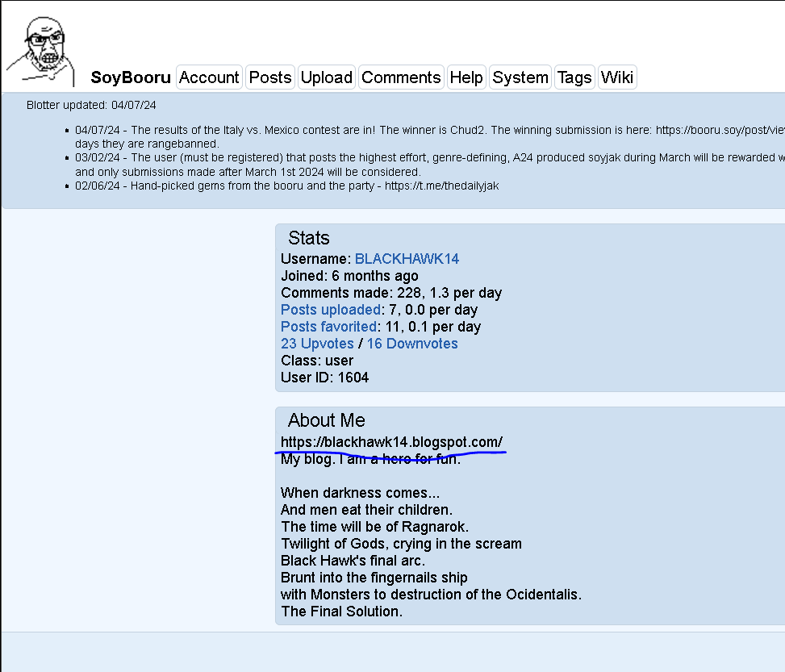Click the 'Joined: 6 months ago' line

click(x=349, y=276)
